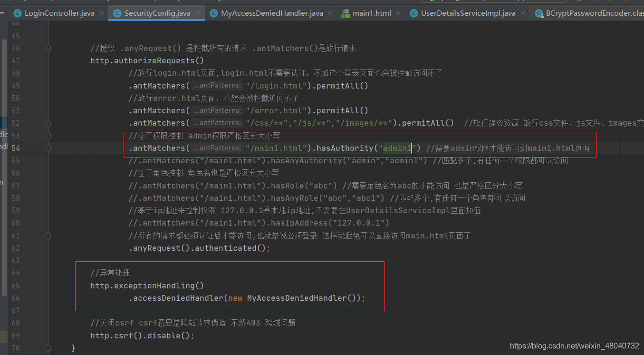Click the //授权 comment on line 46
The width and height of the screenshot is (644, 355).
point(223,48)
